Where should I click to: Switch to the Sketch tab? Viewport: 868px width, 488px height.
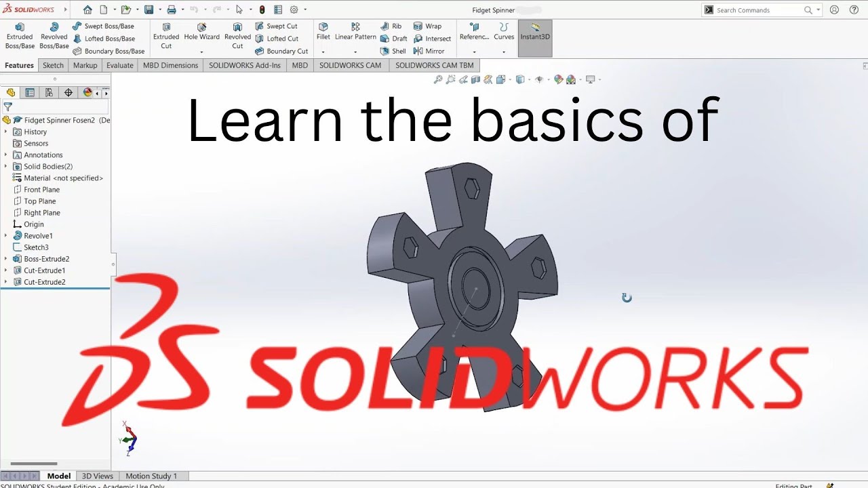(x=53, y=65)
